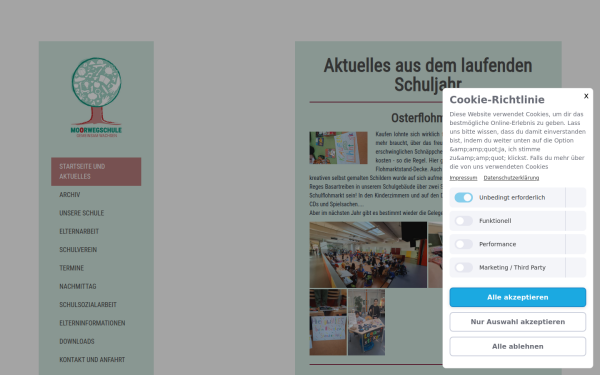The width and height of the screenshot is (600, 375).
Task: Open Elternarbeit in the sidebar
Action: coord(79,232)
